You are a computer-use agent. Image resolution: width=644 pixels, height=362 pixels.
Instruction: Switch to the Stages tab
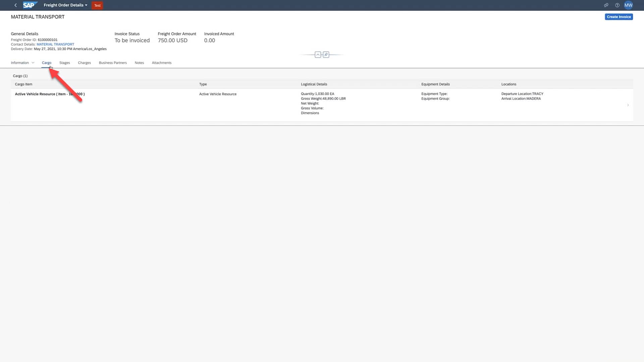click(x=65, y=63)
